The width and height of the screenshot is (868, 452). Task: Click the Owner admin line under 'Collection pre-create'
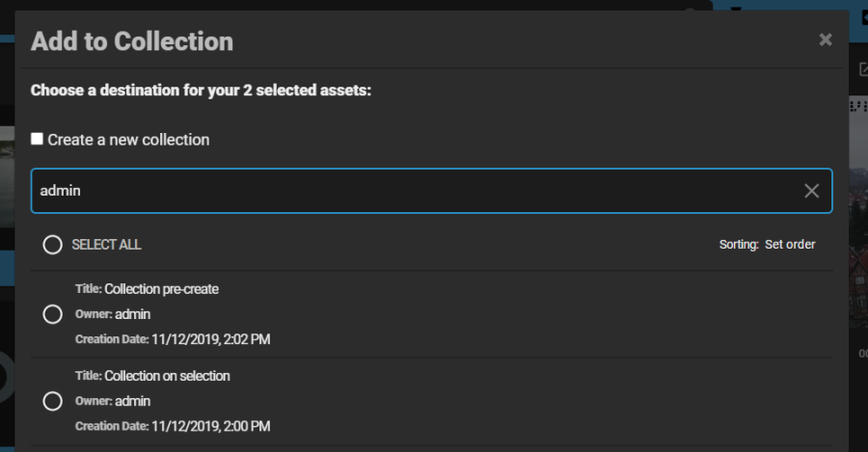coord(113,314)
